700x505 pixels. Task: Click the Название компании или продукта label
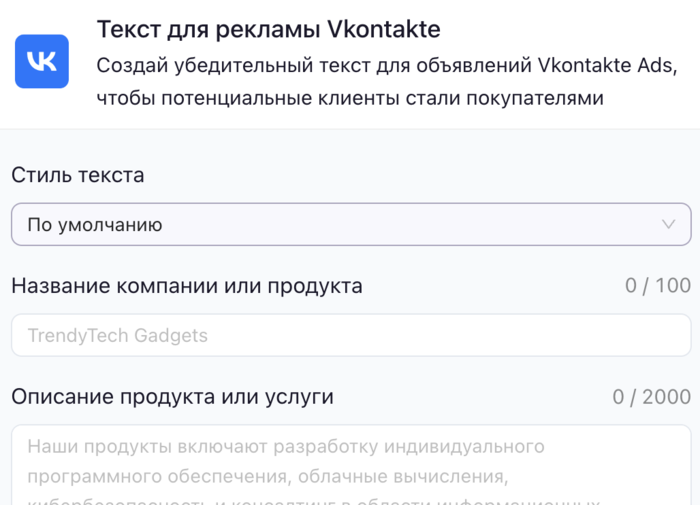coord(187,286)
